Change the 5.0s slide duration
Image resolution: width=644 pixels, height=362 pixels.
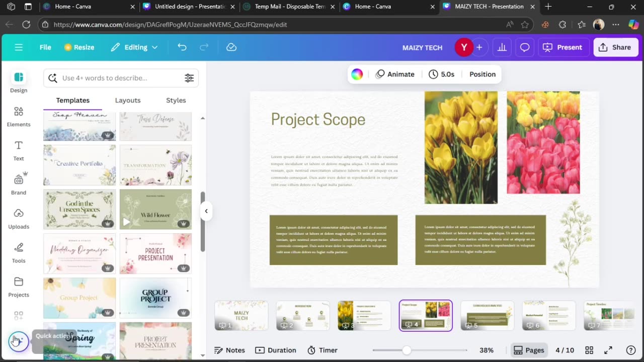coord(442,74)
